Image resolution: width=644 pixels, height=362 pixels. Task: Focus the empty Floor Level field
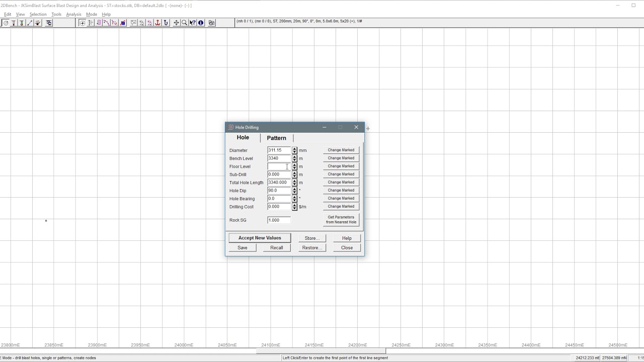(x=279, y=166)
